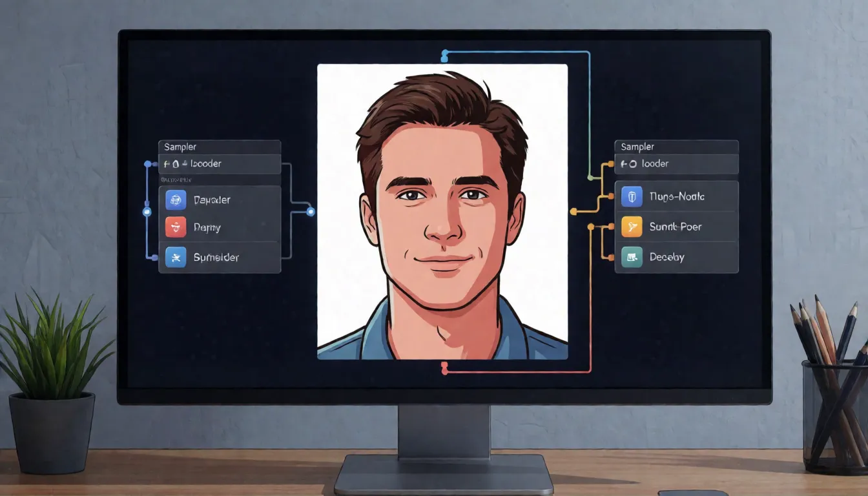The height and width of the screenshot is (496, 868).
Task: Click the 'Sunnt-Poer' label
Action: point(676,227)
